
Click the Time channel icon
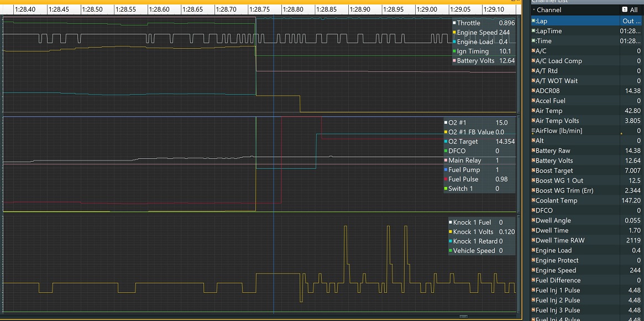pyautogui.click(x=533, y=41)
